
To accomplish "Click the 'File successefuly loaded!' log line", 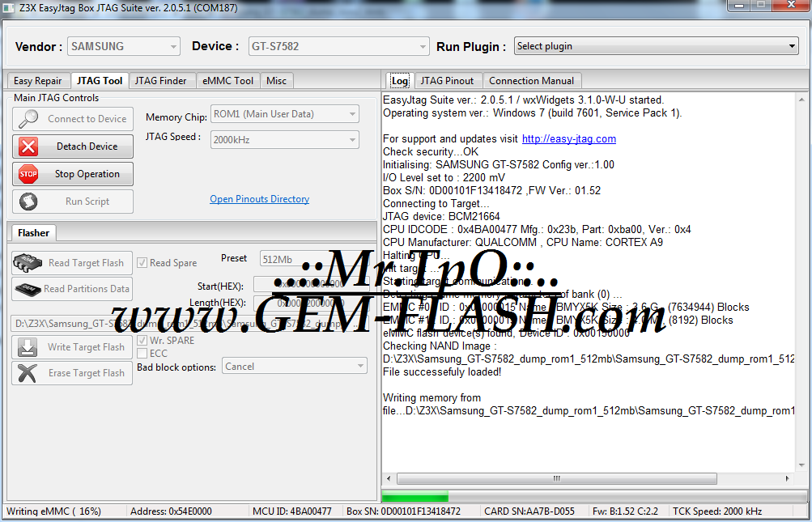I will pyautogui.click(x=442, y=371).
